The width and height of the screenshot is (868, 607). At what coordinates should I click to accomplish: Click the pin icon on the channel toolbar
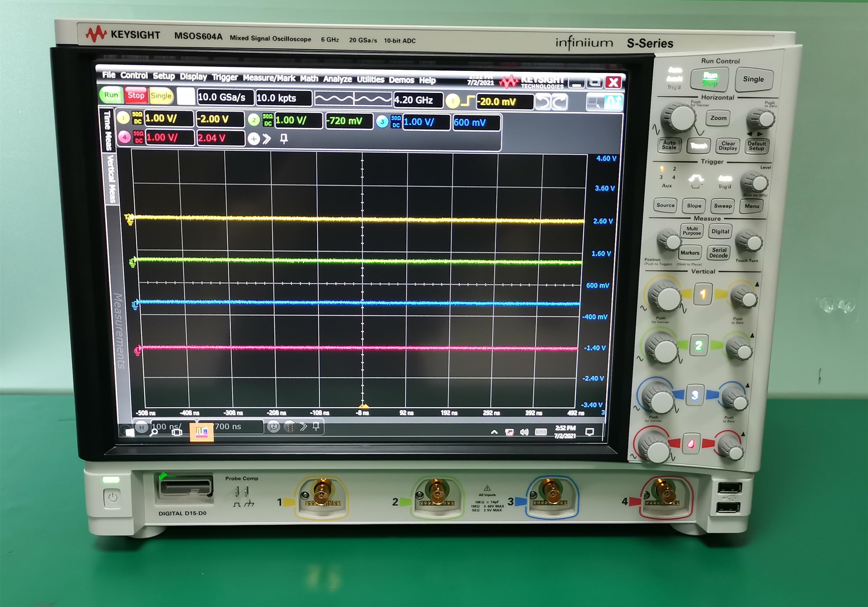coord(283,139)
